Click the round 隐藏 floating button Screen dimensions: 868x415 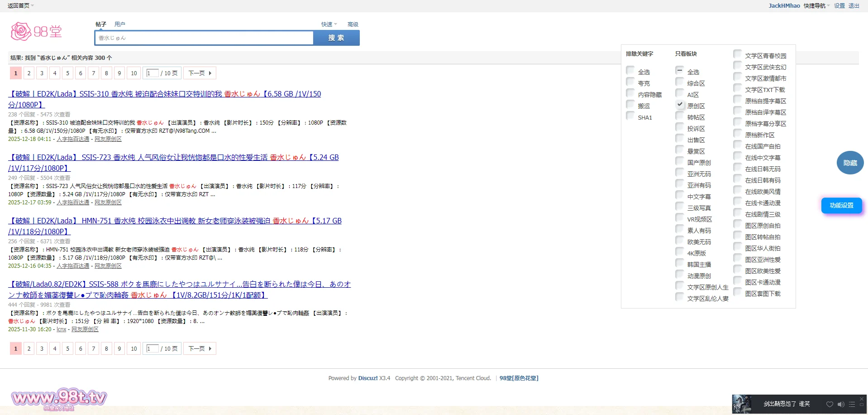click(x=850, y=163)
